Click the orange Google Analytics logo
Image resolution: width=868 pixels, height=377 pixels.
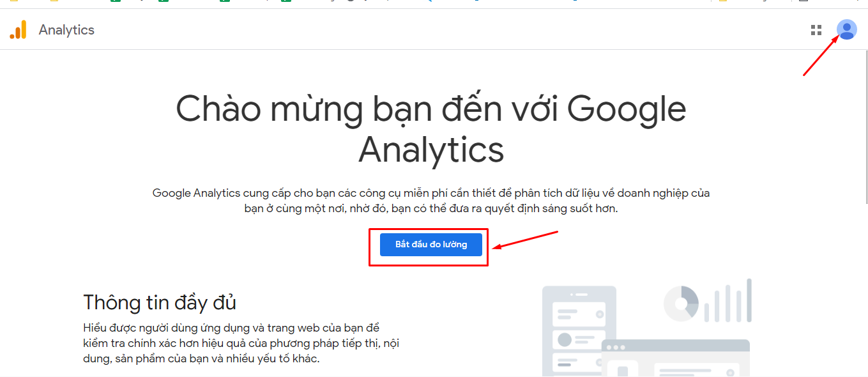[19, 30]
